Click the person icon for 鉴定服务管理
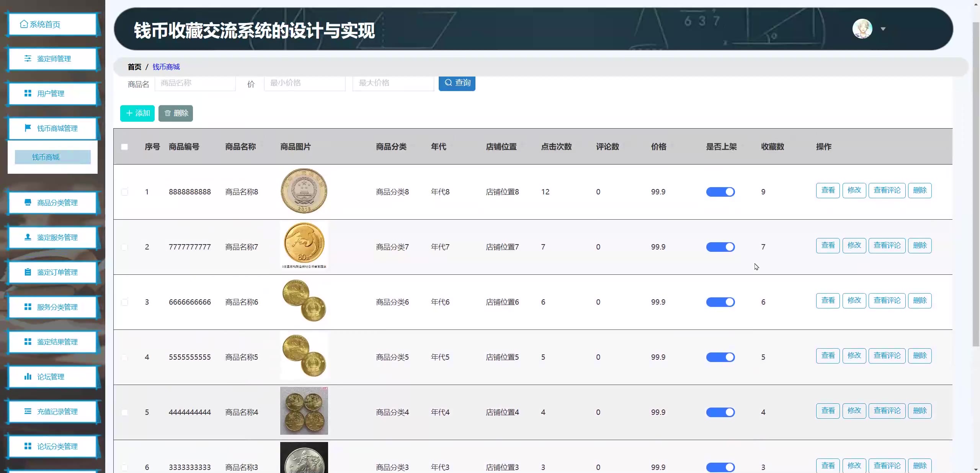The height and width of the screenshot is (473, 980). click(x=28, y=237)
